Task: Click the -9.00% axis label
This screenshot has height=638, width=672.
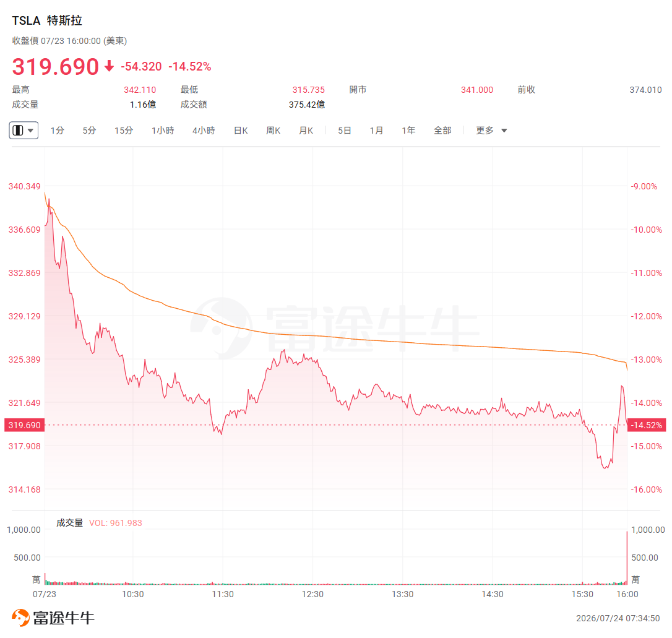Action: click(x=644, y=186)
